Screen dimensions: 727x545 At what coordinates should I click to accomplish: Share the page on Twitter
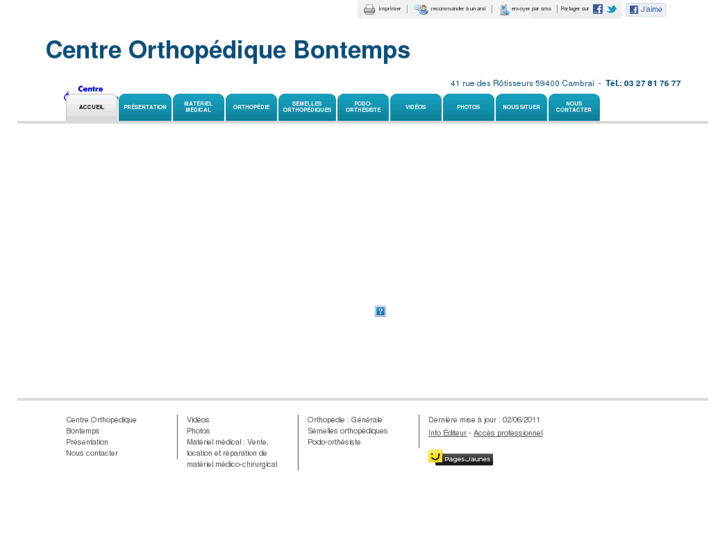click(x=612, y=9)
